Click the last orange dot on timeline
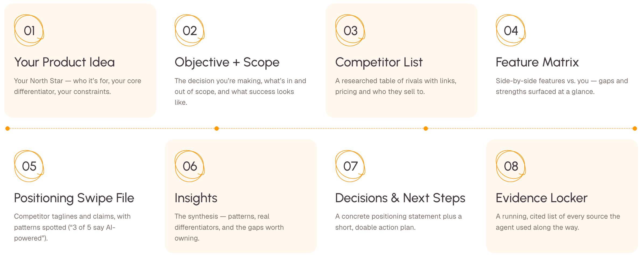The height and width of the screenshot is (257, 644). click(x=635, y=128)
